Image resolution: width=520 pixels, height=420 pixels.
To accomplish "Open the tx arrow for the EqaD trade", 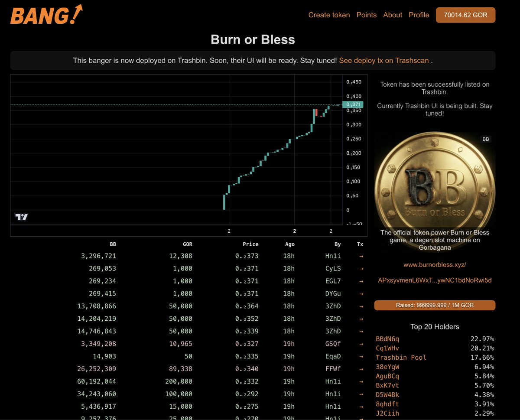I will click(x=360, y=356).
